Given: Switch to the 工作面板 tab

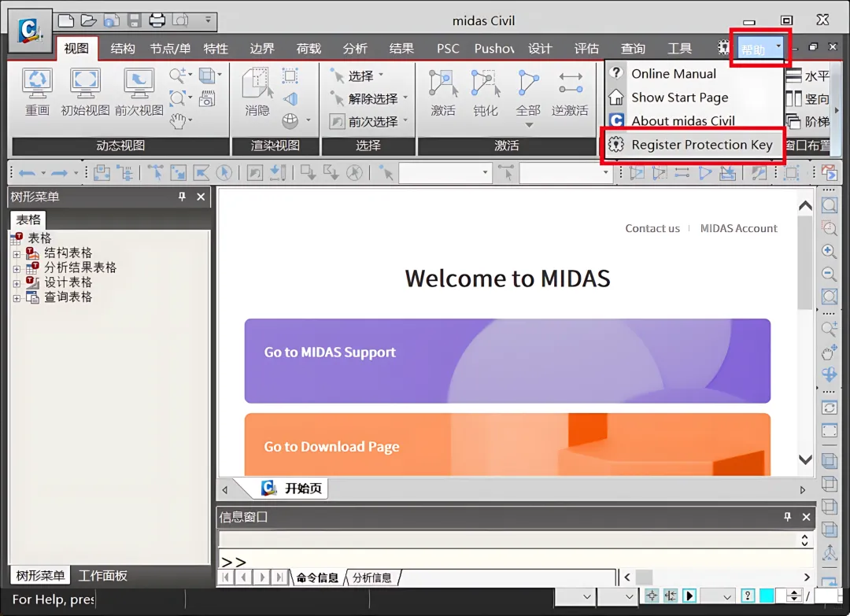Looking at the screenshot, I should (x=103, y=575).
